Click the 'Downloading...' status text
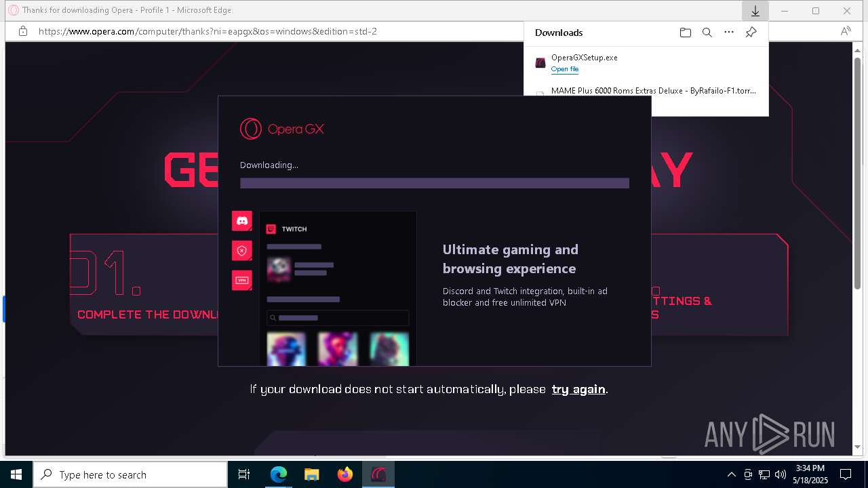Screen dimensions: 868x488 click(269, 165)
